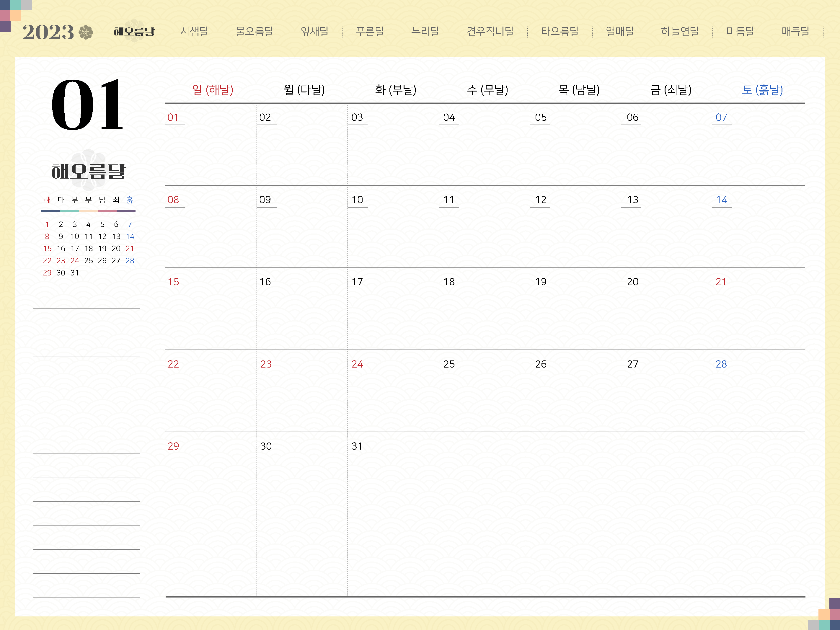Image resolution: width=840 pixels, height=630 pixels.
Task: Select date 25 in the main grid
Action: click(x=449, y=364)
